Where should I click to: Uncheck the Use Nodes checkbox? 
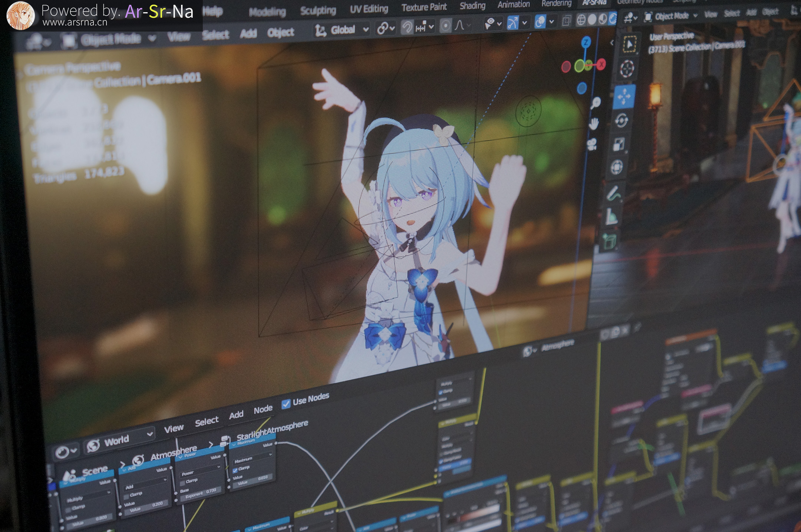pos(286,404)
